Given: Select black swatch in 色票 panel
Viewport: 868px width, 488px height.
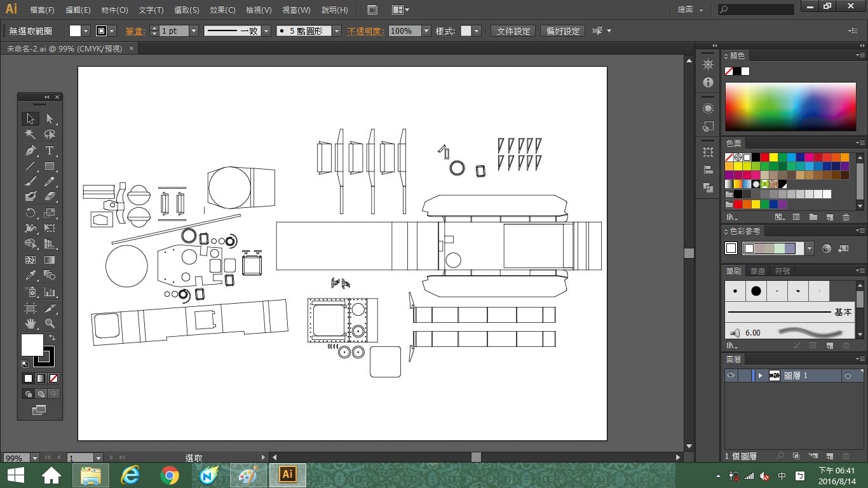Looking at the screenshot, I should tap(756, 157).
